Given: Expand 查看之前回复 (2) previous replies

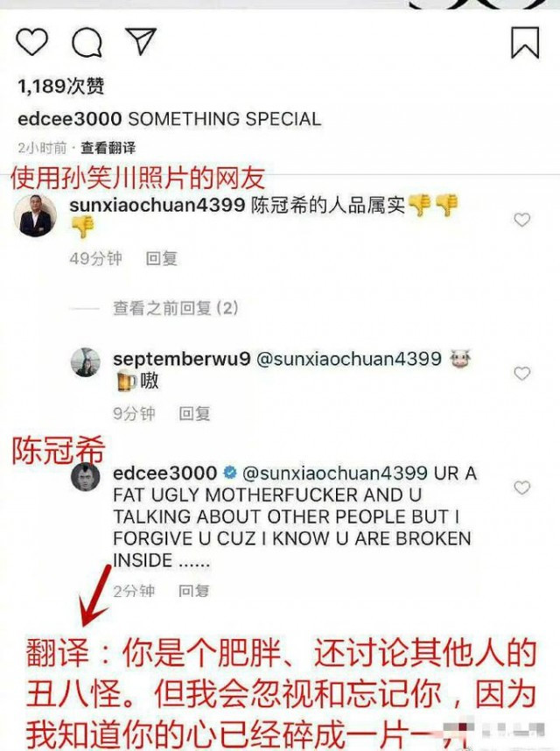Looking at the screenshot, I should tap(175, 308).
